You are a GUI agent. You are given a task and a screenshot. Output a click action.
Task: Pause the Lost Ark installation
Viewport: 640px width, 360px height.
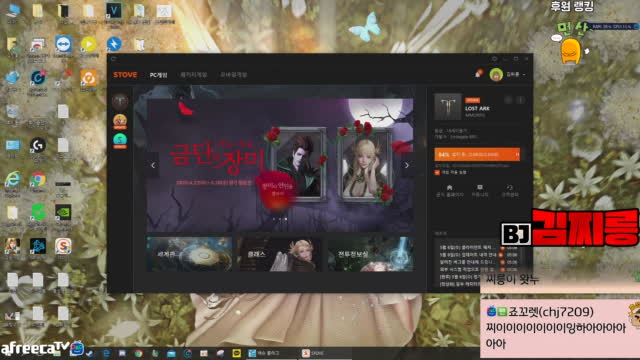(x=517, y=155)
